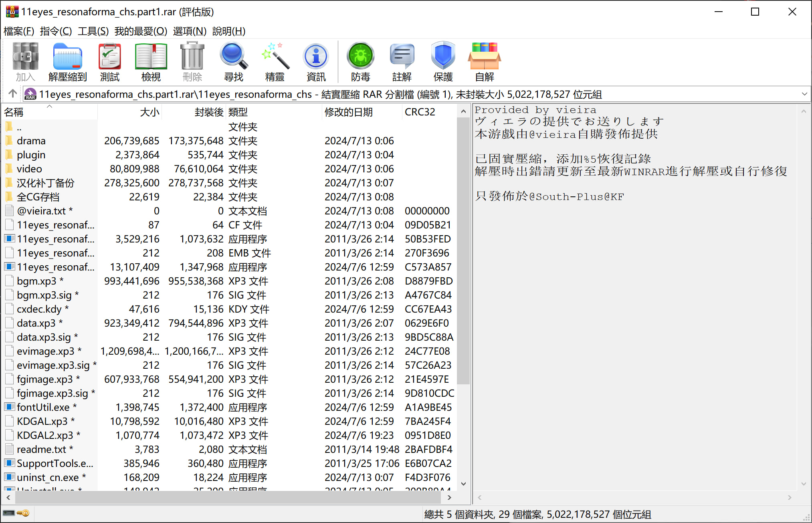Screen dimensions: 812x523
Task: Expand the archive path dropdown
Action: [804, 94]
